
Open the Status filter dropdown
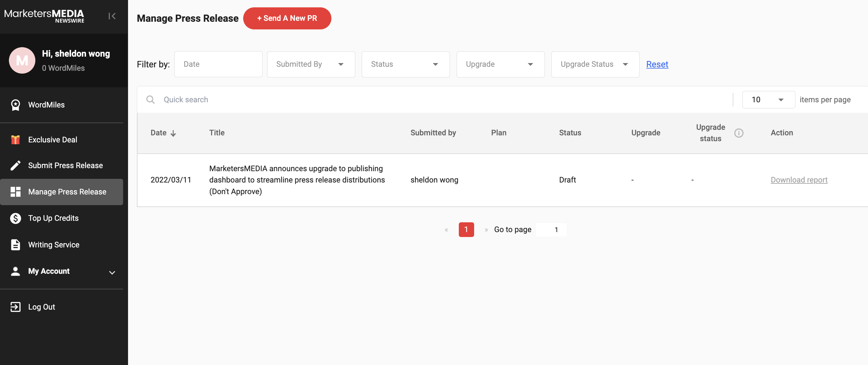pyautogui.click(x=405, y=64)
